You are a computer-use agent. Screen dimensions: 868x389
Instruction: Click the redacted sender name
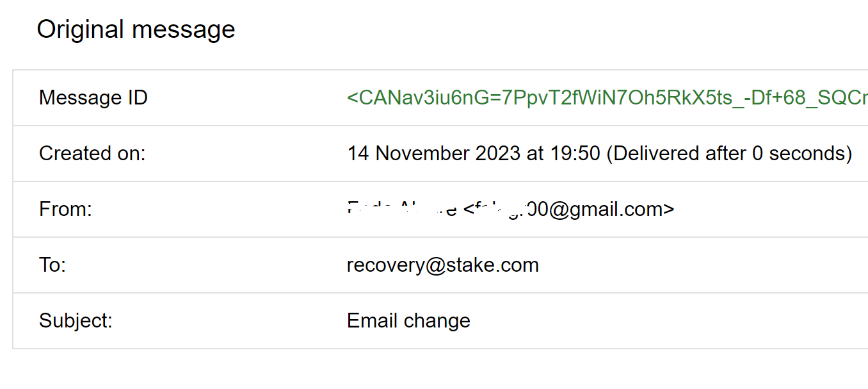[x=402, y=209]
